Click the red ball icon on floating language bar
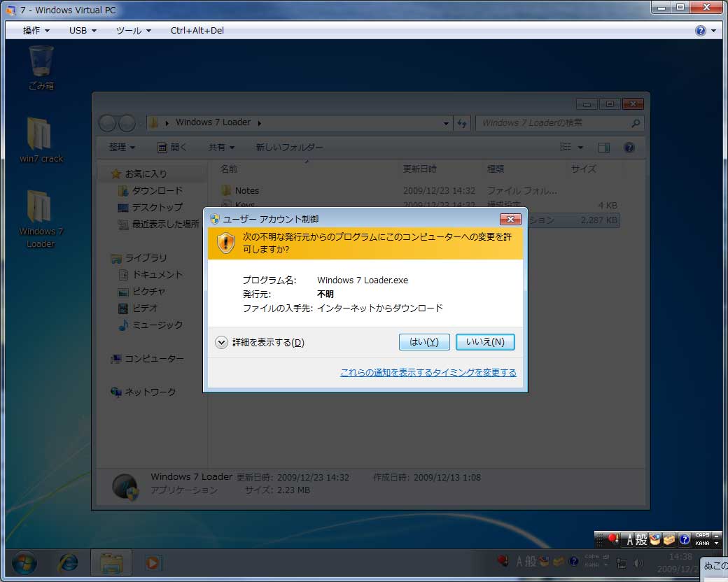728x582 pixels. click(x=613, y=539)
